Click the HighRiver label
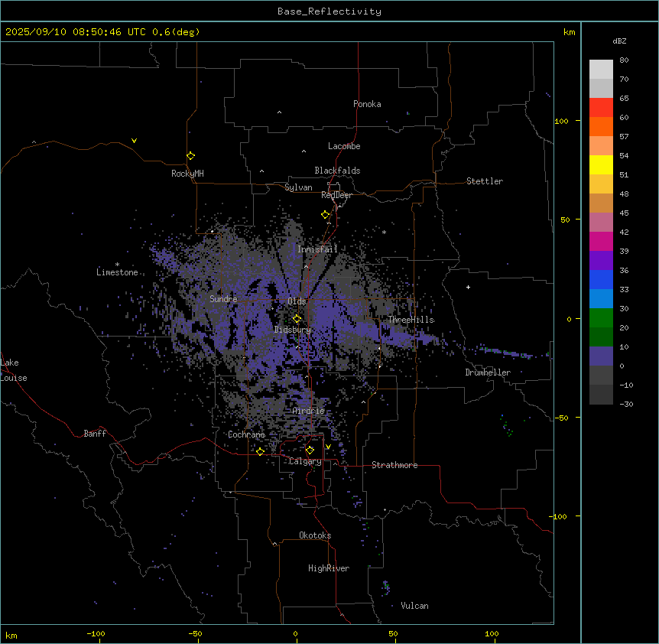This screenshot has height=644, width=659. click(x=329, y=568)
